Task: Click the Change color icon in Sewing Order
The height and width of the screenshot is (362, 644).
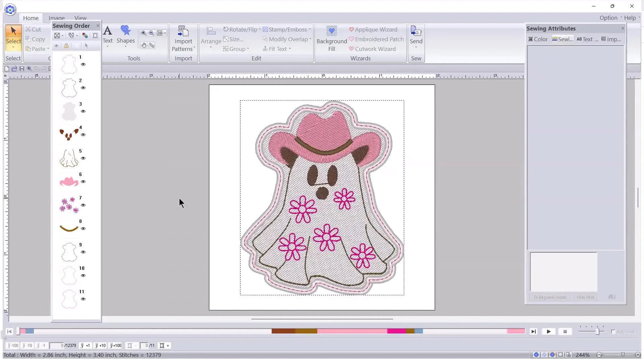Action: pos(85,35)
